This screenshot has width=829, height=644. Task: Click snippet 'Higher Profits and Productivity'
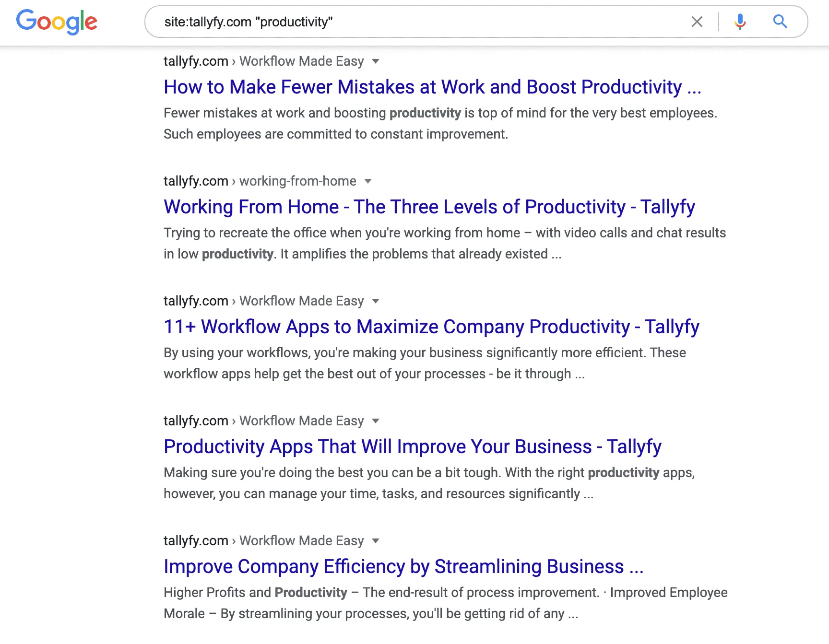[x=446, y=603]
